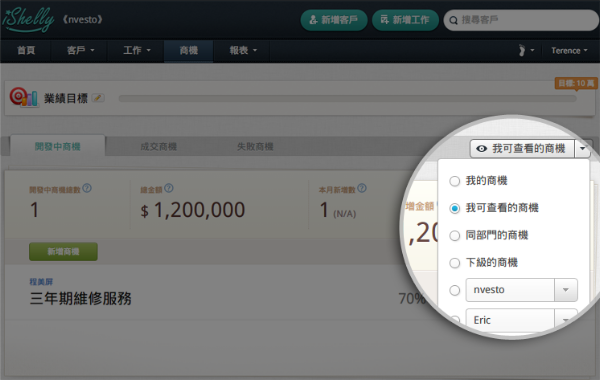This screenshot has width=600, height=380.
Task: Select 我的商機 radio option
Action: click(455, 181)
